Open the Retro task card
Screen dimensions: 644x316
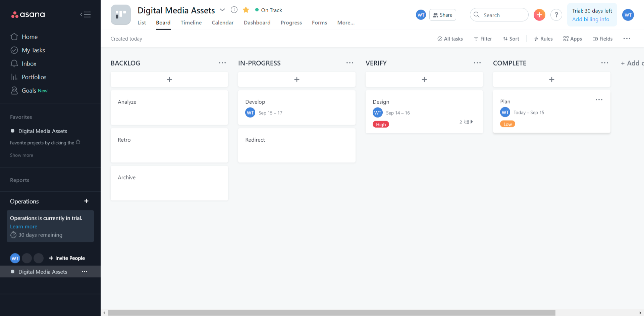pos(169,145)
